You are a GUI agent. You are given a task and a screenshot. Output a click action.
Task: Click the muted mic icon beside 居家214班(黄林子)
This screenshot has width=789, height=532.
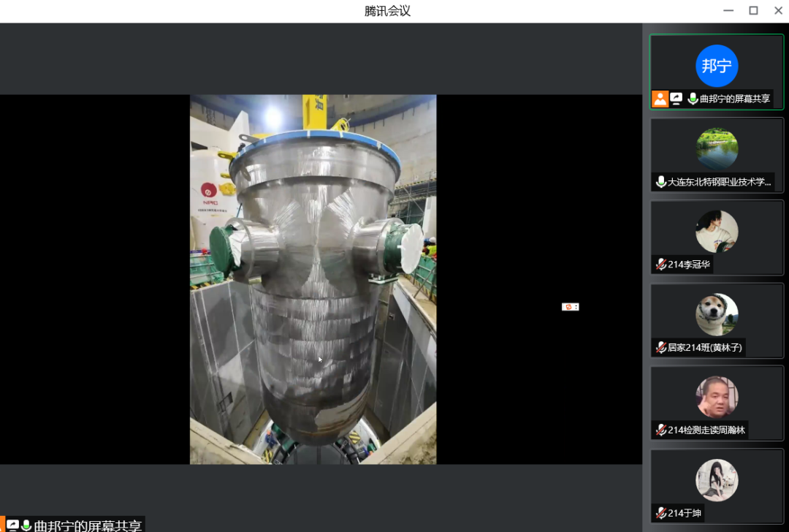point(661,348)
